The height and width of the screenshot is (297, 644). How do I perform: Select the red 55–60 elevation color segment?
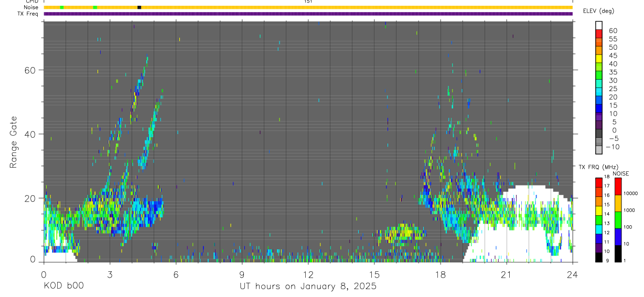point(599,34)
